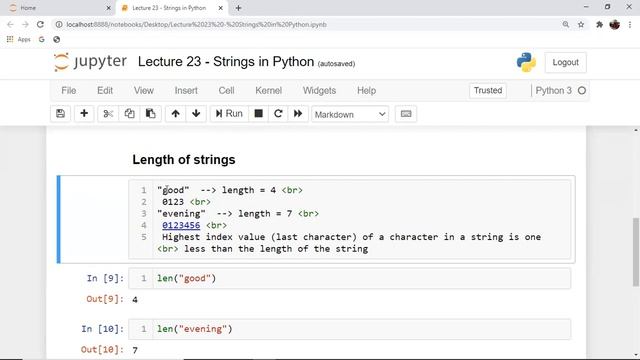The image size is (640, 360).
Task: Interrupt the kernel stop icon
Action: [x=258, y=114]
